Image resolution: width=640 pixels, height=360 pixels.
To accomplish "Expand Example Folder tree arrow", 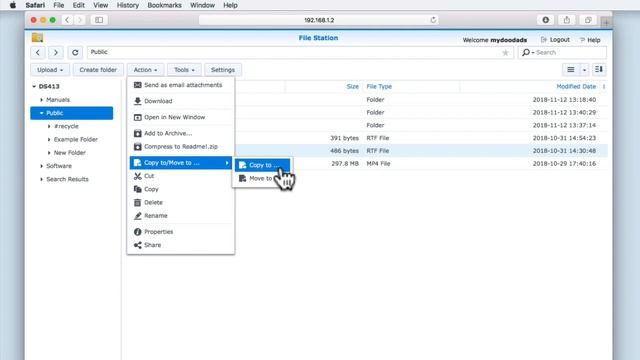I will [49, 140].
